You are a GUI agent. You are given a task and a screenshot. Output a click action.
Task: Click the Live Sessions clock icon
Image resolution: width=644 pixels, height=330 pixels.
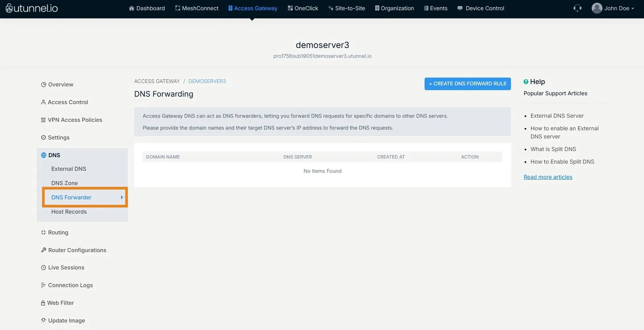[43, 268]
